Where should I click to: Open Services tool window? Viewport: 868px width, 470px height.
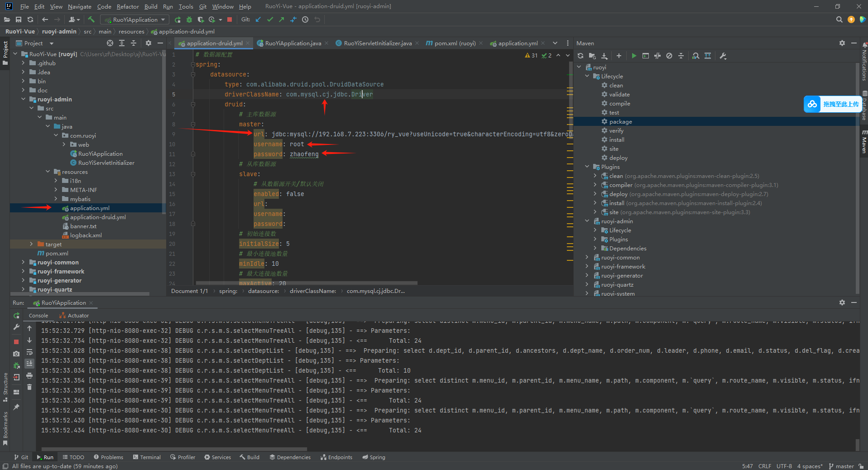[217, 457]
